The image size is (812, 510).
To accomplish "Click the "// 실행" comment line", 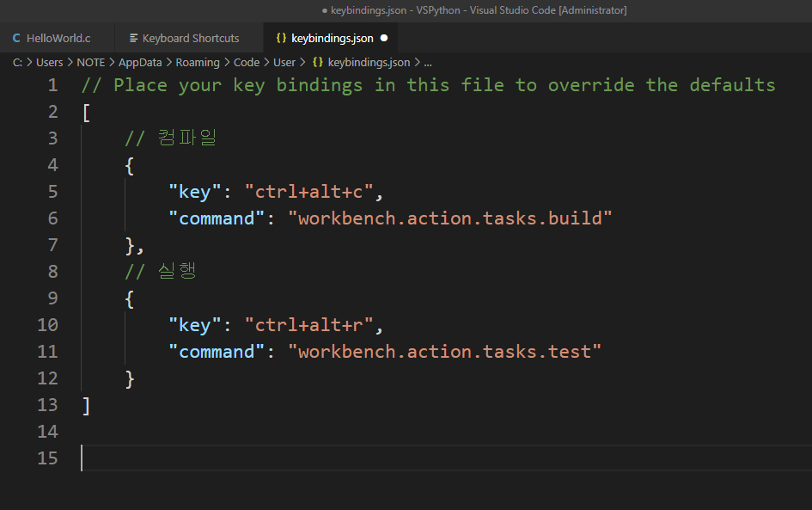I will pyautogui.click(x=161, y=271).
